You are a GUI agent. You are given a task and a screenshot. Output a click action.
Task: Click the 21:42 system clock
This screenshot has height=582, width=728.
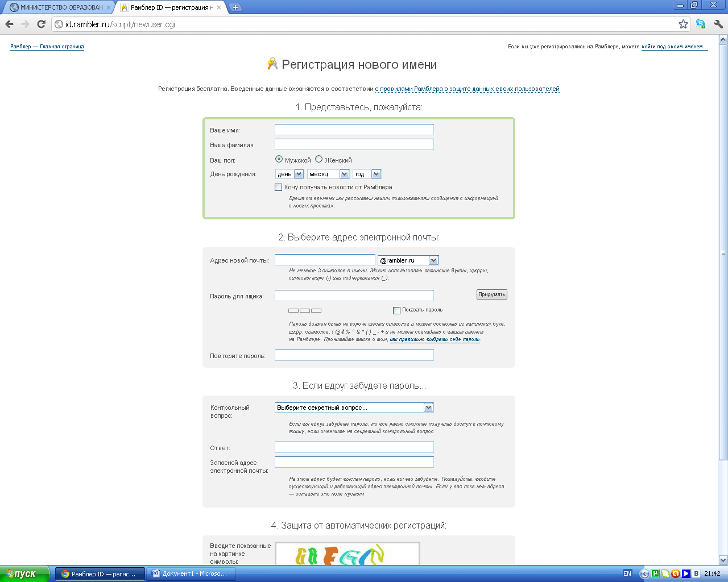pos(712,573)
